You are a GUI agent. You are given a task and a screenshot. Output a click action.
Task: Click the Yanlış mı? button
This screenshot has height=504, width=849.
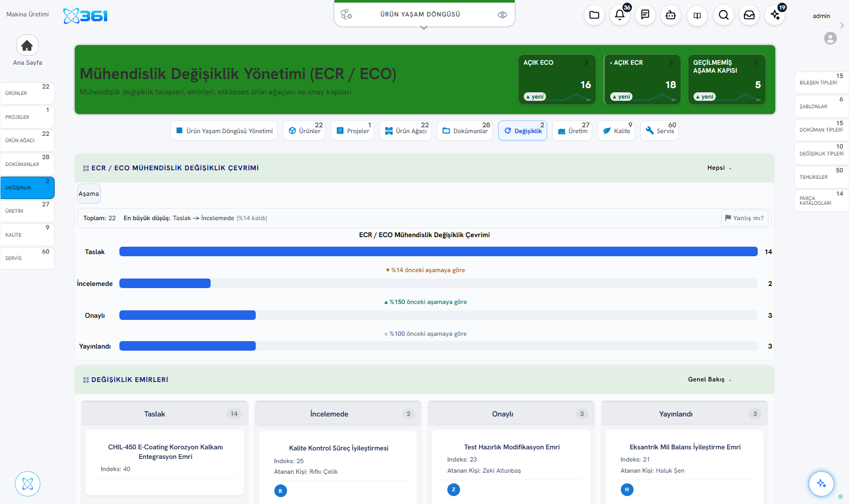(744, 218)
